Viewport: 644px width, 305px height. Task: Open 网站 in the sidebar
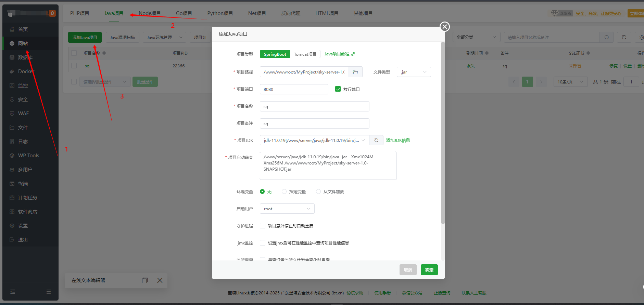tap(23, 43)
